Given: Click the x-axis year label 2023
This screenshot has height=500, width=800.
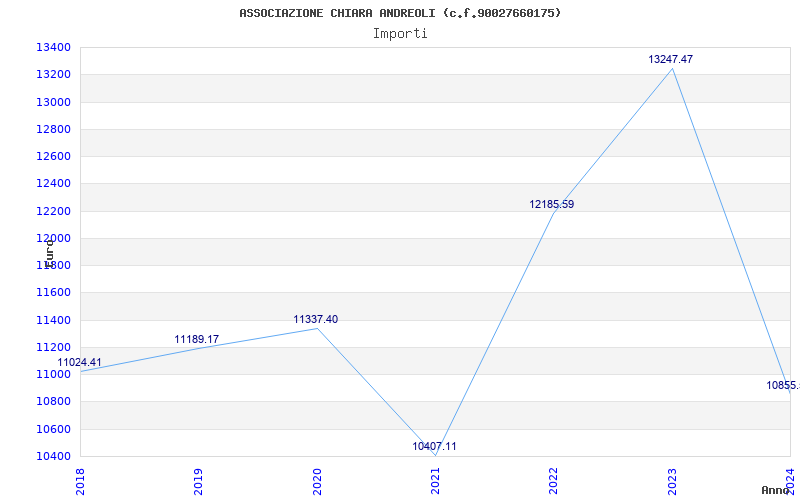Looking at the screenshot, I should (x=672, y=481).
